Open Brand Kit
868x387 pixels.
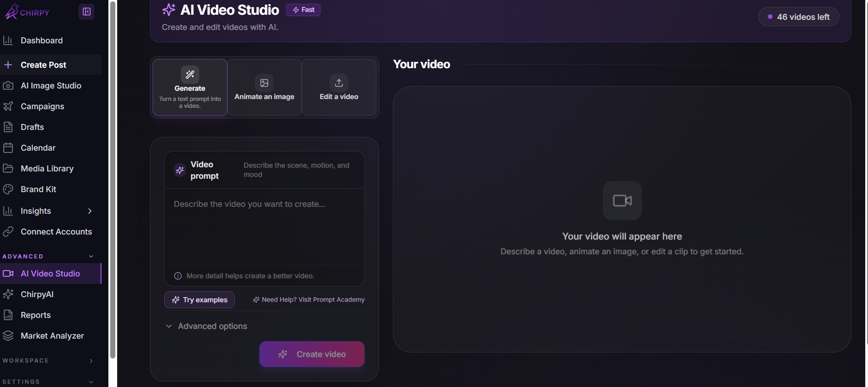pos(51,189)
